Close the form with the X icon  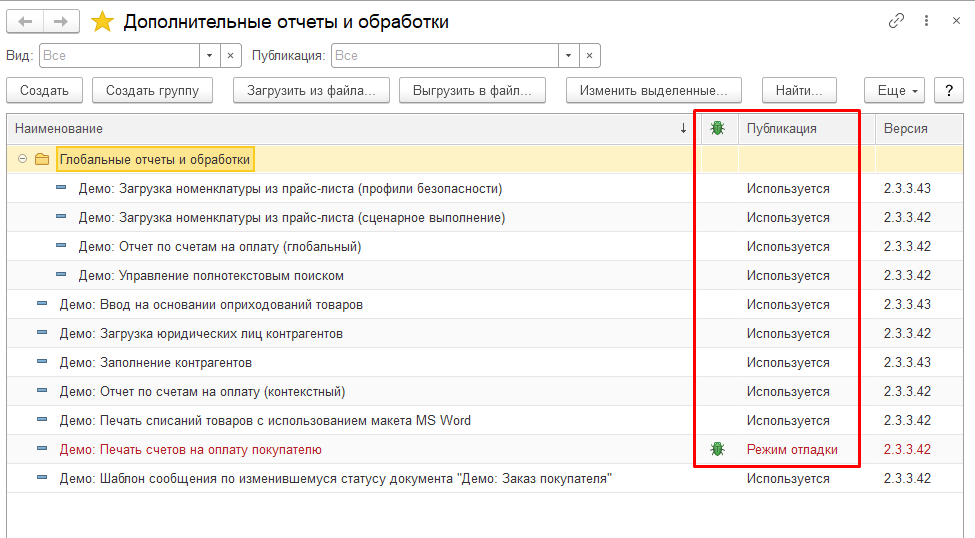tap(956, 21)
